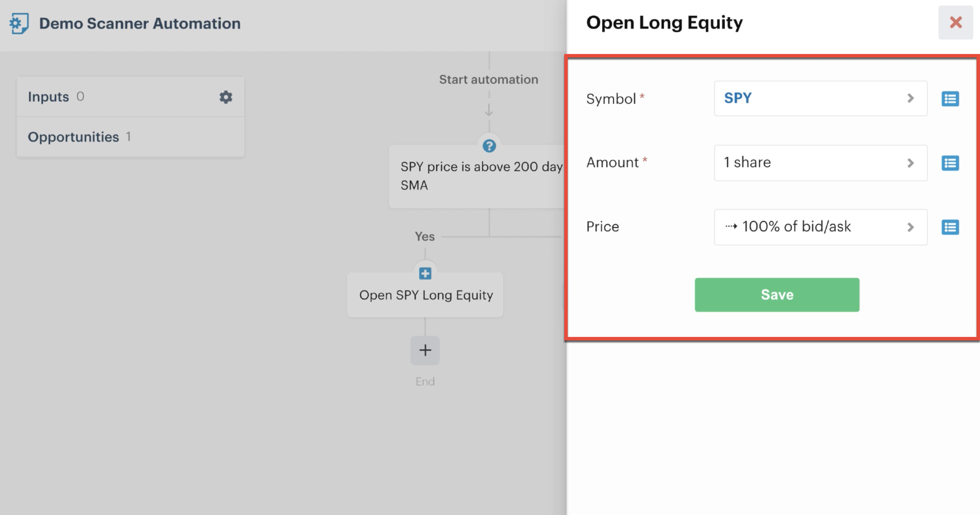The image size is (980, 515).
Task: Click the automation gear logo icon
Action: [19, 24]
